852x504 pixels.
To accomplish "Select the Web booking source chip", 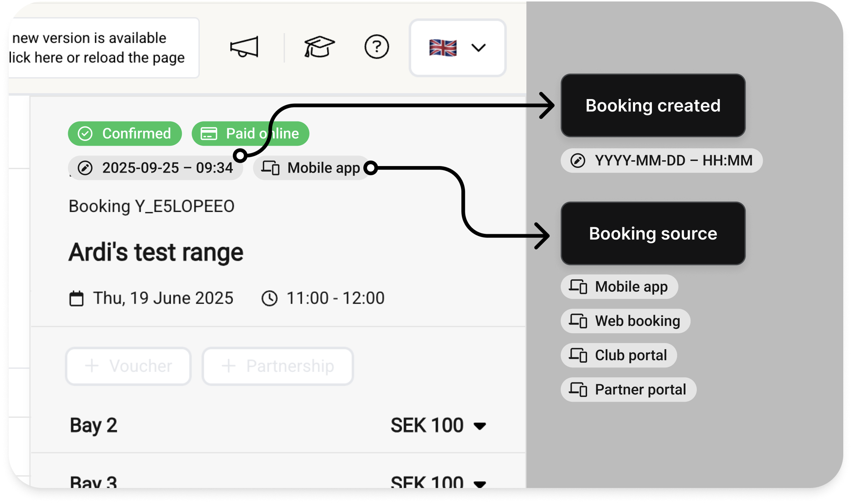I will [625, 321].
